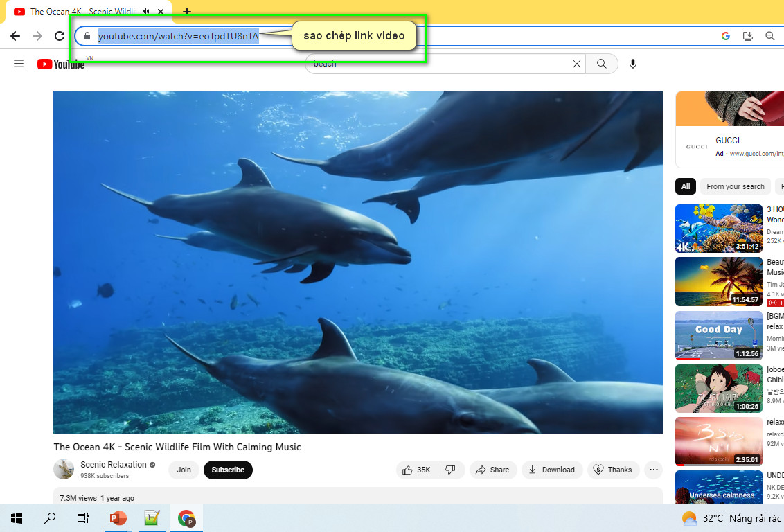Like the video with 35K likes
The image size is (784, 532).
click(417, 470)
